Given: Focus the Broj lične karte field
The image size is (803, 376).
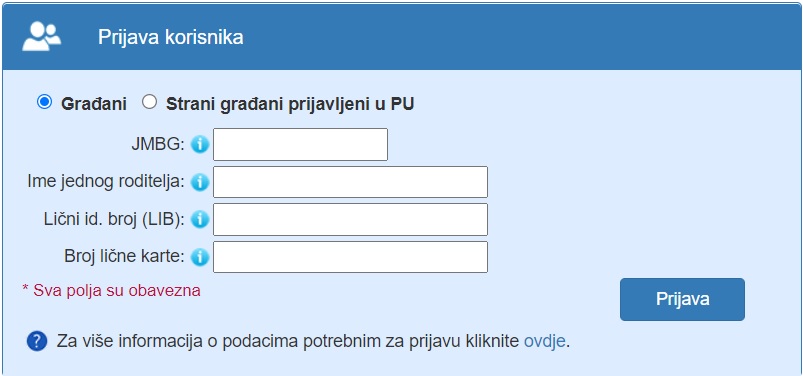Looking at the screenshot, I should [350, 257].
